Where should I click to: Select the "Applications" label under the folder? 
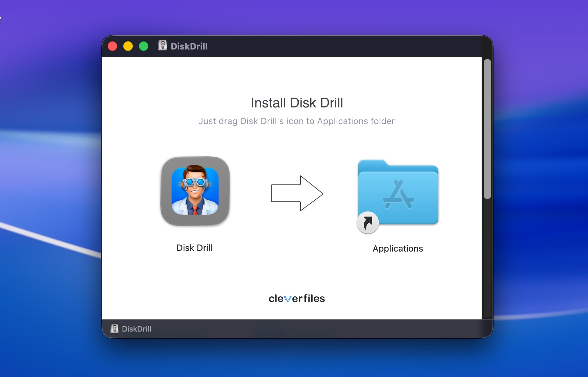[x=398, y=249]
